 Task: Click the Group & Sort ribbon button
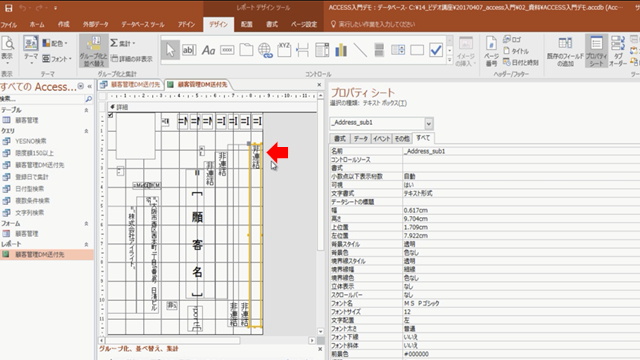[93, 51]
